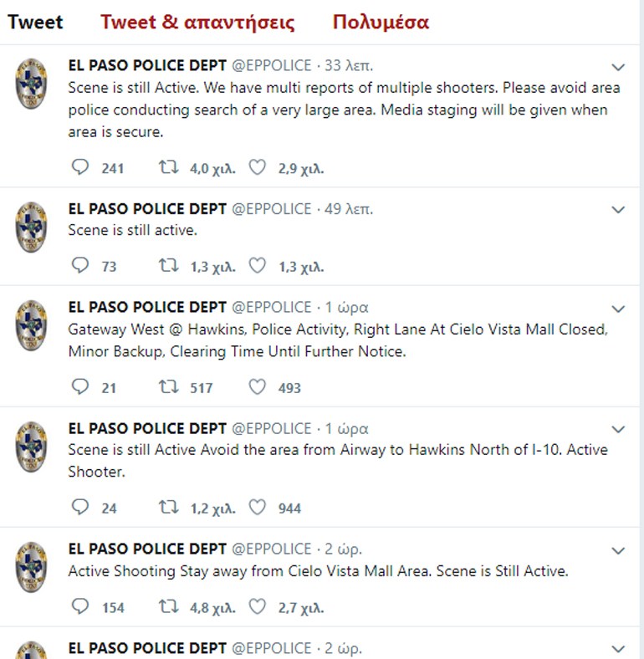Image resolution: width=644 pixels, height=659 pixels.
Task: Like the Gateway West @ Hawkins tweet
Action: [258, 386]
